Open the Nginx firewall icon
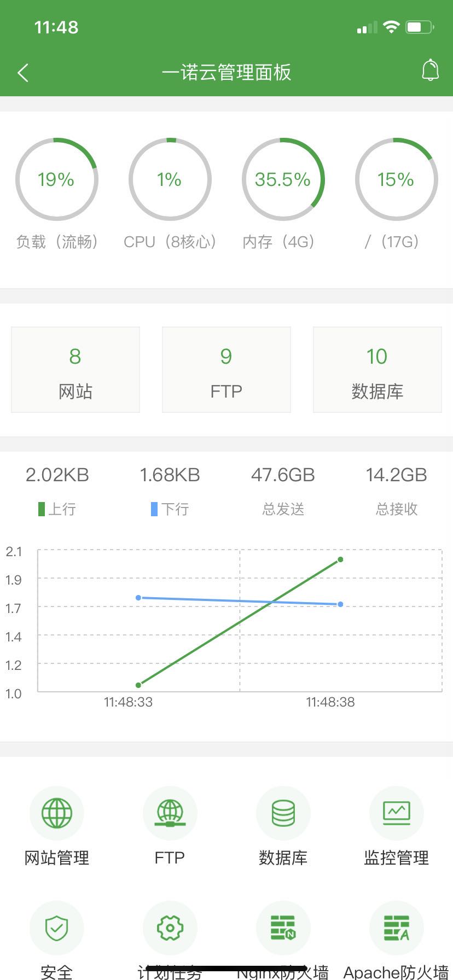This screenshot has width=453, height=980. 283,927
